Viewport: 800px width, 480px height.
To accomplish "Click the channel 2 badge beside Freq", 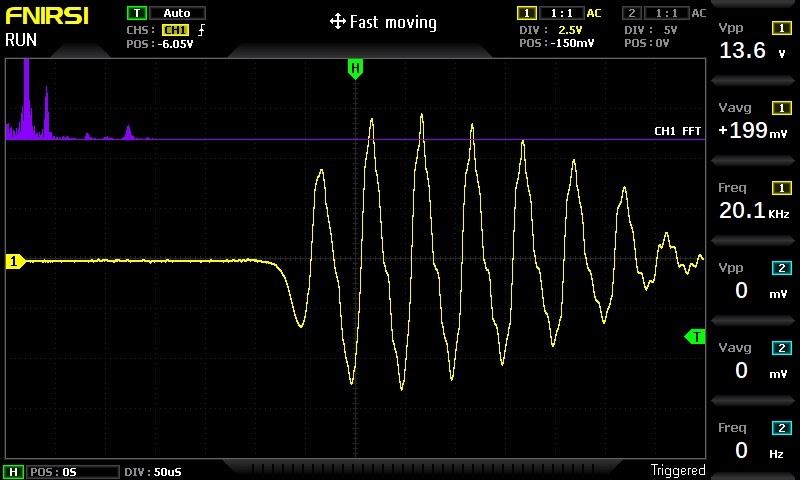I will [782, 428].
